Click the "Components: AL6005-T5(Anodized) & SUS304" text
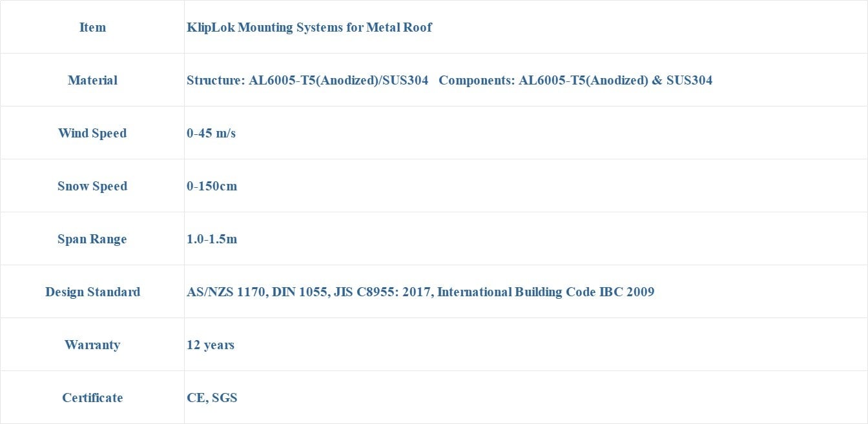This screenshot has height=424, width=868. tap(575, 80)
